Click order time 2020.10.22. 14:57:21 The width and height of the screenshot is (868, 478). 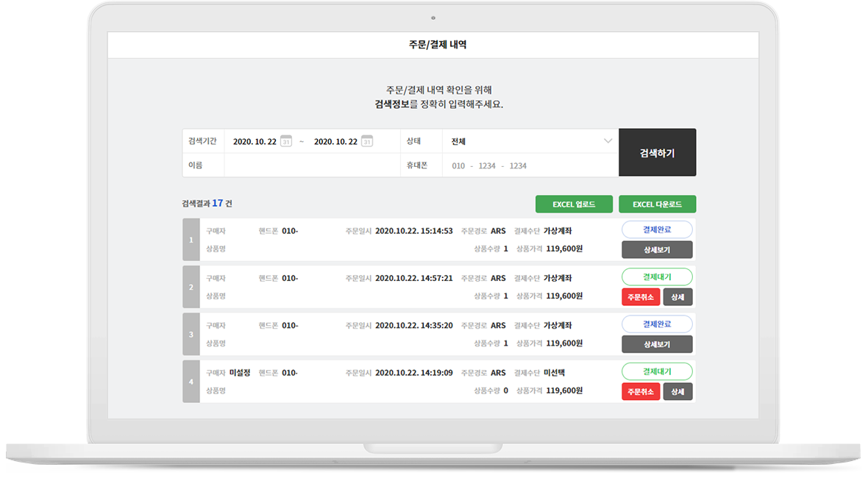click(x=414, y=278)
